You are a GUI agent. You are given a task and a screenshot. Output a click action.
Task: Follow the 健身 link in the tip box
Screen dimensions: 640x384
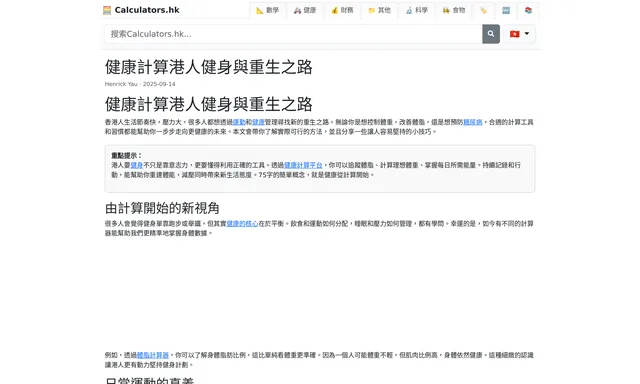pyautogui.click(x=137, y=165)
